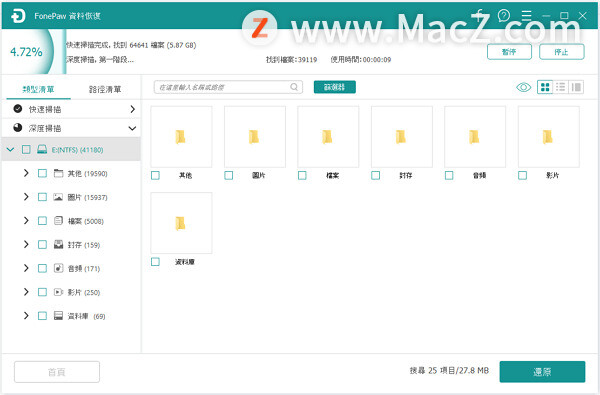Expand the 圖片 (15937) tree node

26,197
